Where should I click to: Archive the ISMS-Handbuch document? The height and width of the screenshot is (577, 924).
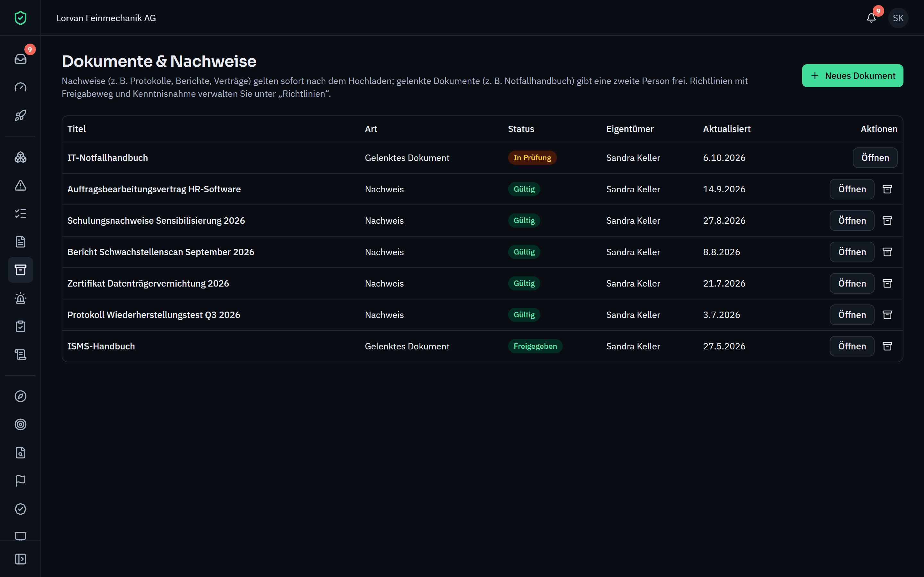point(887,346)
